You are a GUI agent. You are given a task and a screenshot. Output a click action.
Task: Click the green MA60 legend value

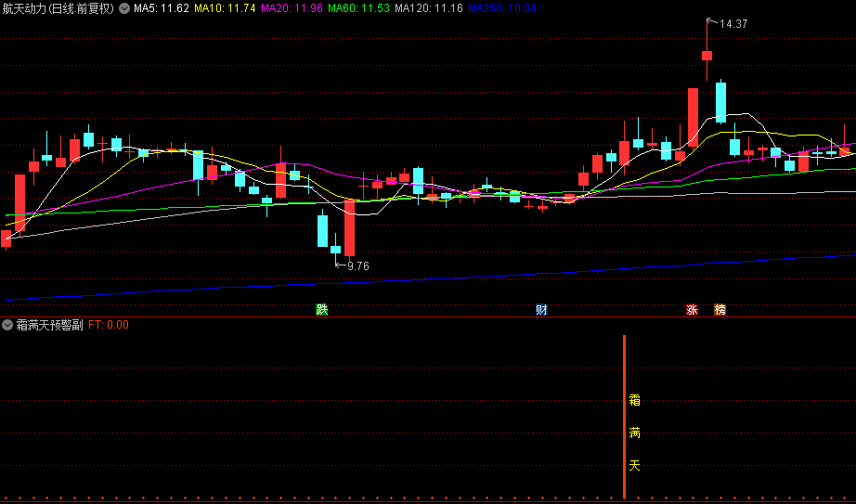coord(359,8)
